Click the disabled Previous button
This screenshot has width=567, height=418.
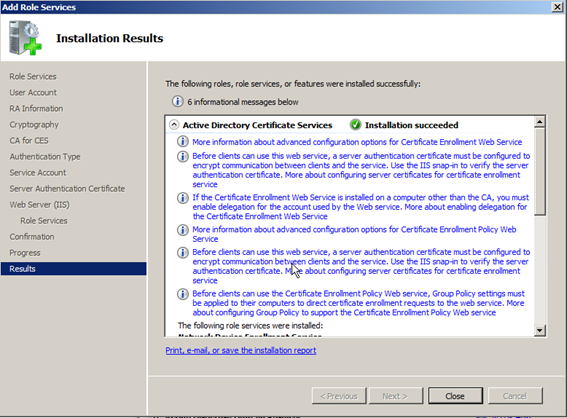(x=339, y=396)
